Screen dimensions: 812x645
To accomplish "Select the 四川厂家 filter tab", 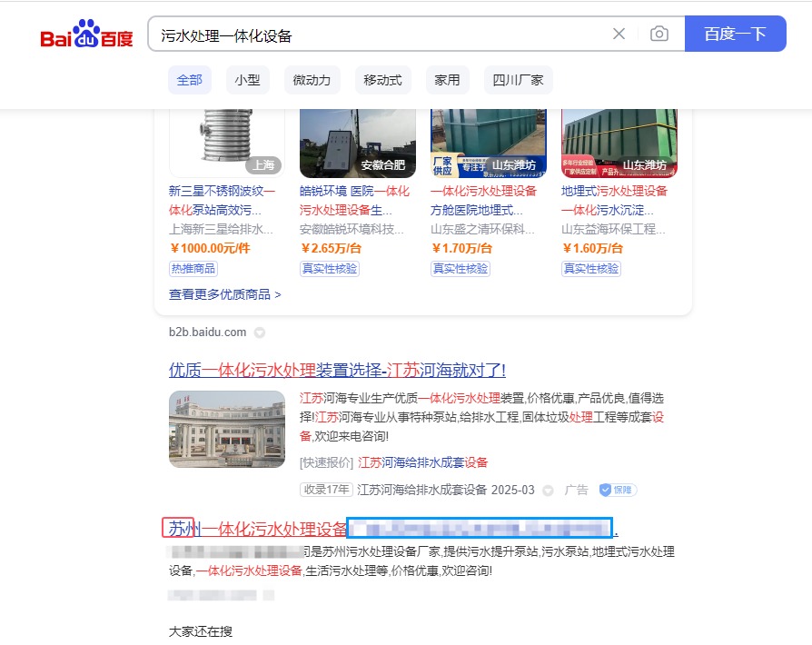I will coord(518,80).
